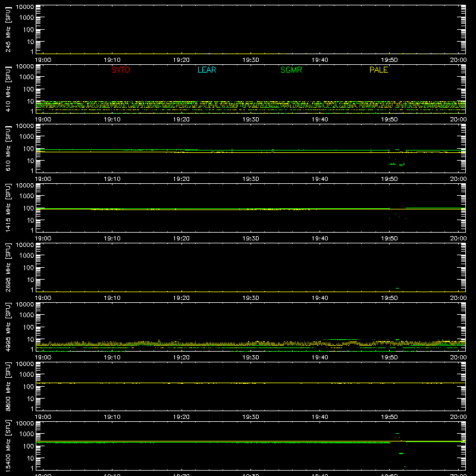Click 19:30 time label under 8800 MHz plot
The image size is (476, 476).
[250, 417]
